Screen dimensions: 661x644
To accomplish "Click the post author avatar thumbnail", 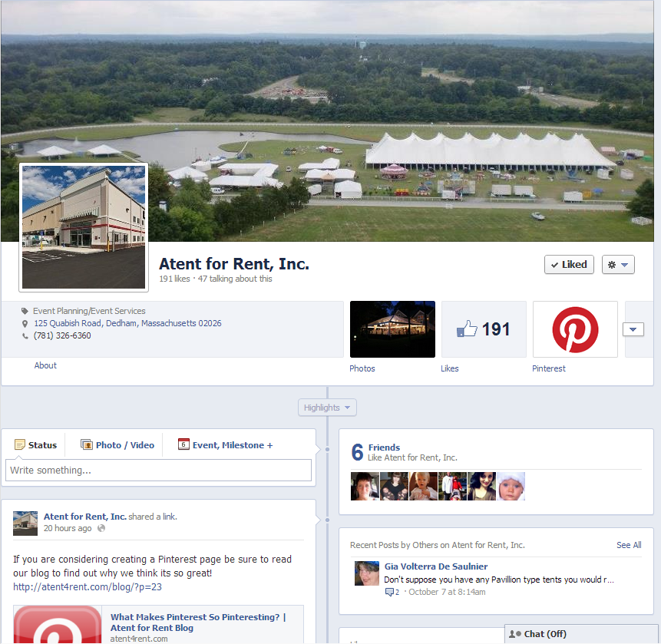I will point(25,523).
